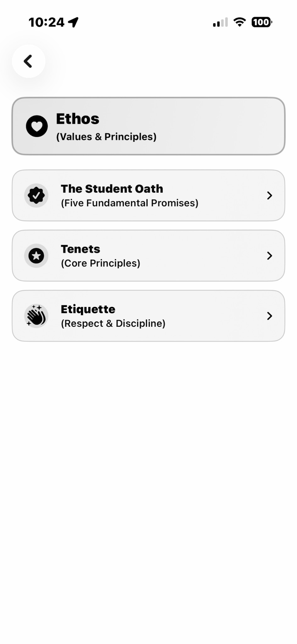Tap the cellular signal bars icon
Image resolution: width=297 pixels, height=644 pixels.
tap(220, 22)
